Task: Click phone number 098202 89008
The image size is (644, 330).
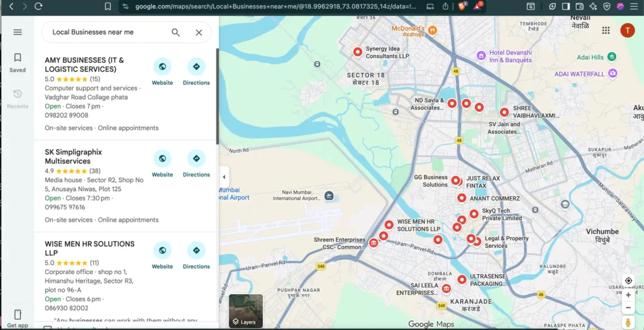Action: 67,115
